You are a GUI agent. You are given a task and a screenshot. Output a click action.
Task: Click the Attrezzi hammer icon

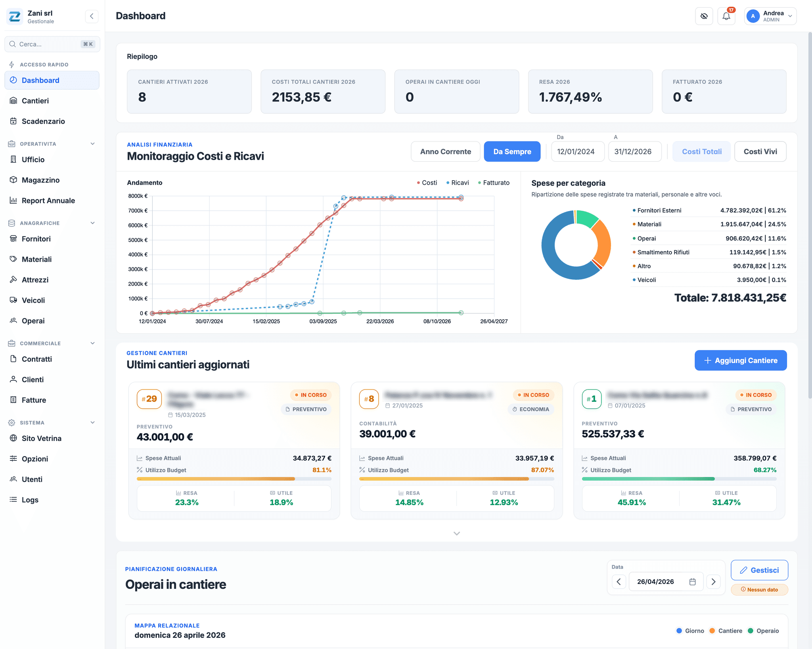13,280
